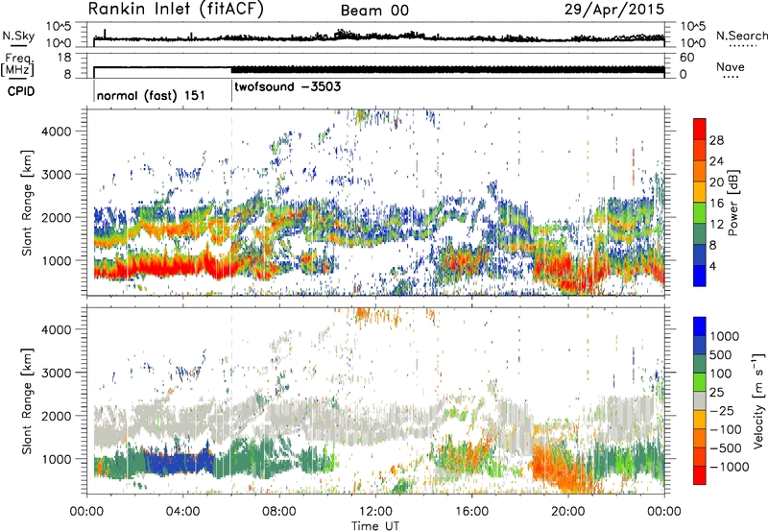Click the '60' Nave axis value
Image resolution: width=768 pixels, height=532 pixels.
point(686,58)
